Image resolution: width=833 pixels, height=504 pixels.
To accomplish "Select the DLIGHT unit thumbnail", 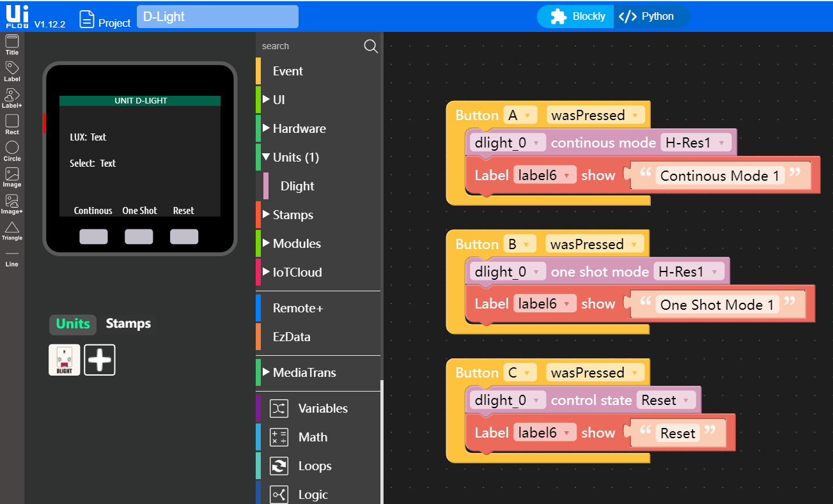I will (65, 360).
